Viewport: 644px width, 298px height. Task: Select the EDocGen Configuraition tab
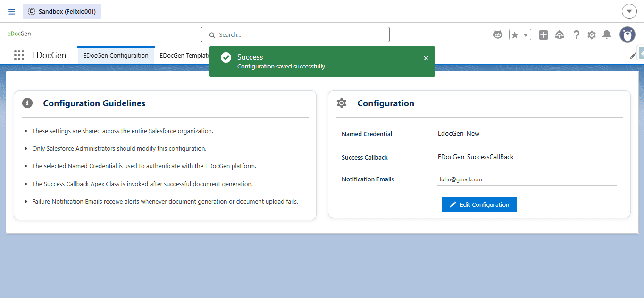(116, 55)
